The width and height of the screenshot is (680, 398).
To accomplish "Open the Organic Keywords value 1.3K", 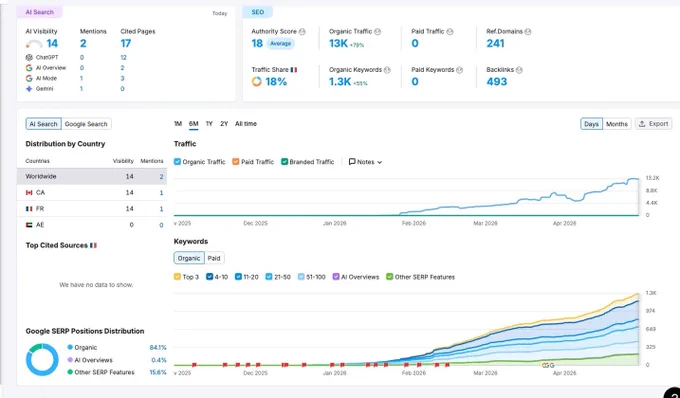I will [340, 82].
